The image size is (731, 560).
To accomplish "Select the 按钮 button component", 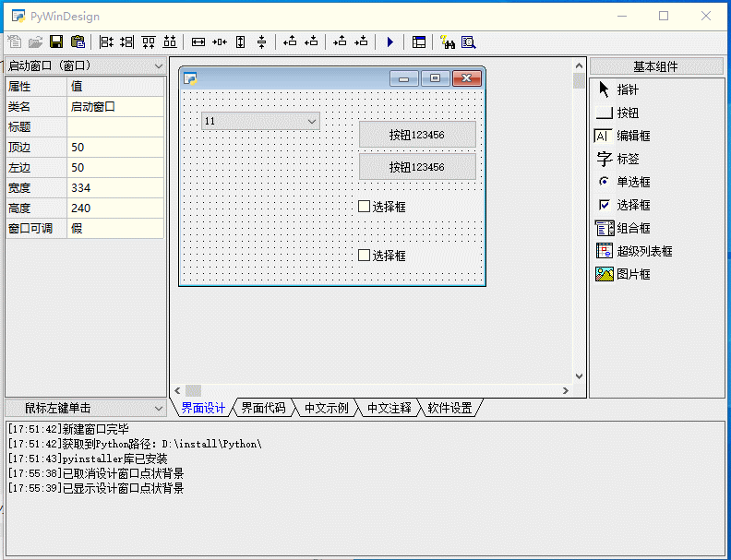I will 617,113.
